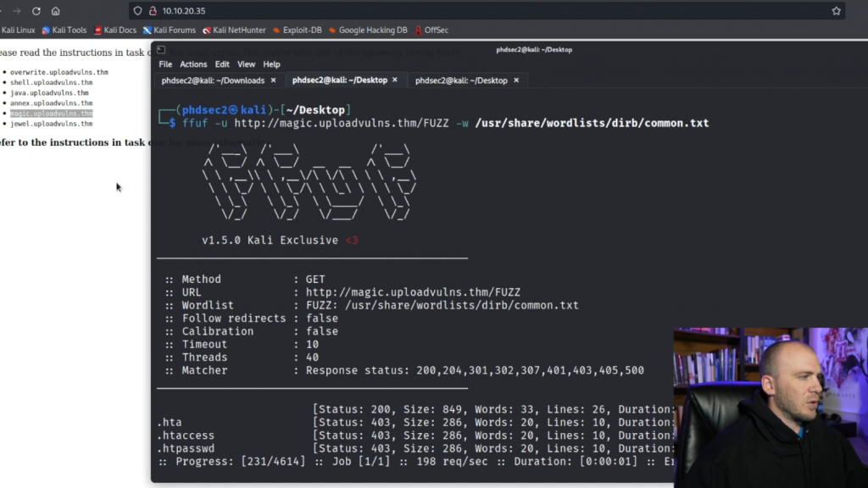Click the .htaccess result row
Screen dimensions: 868x488
click(x=415, y=435)
